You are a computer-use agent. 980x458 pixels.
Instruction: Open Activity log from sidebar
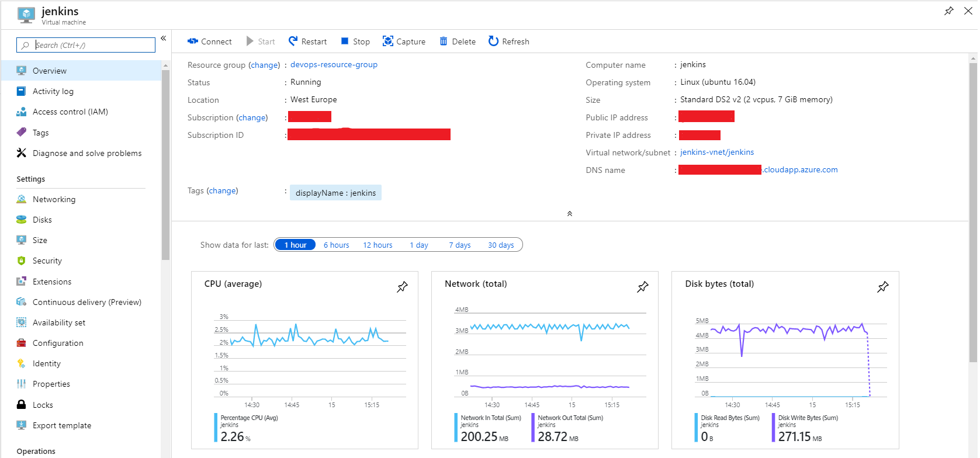click(x=53, y=91)
